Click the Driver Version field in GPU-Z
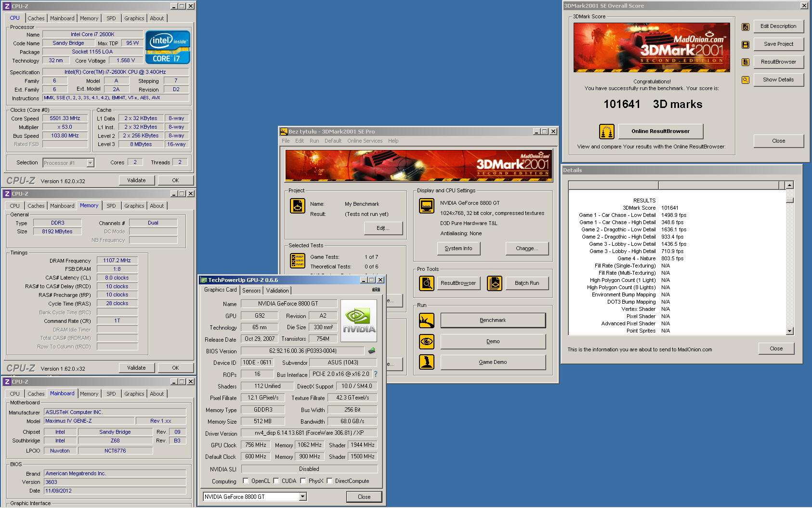 tap(309, 433)
